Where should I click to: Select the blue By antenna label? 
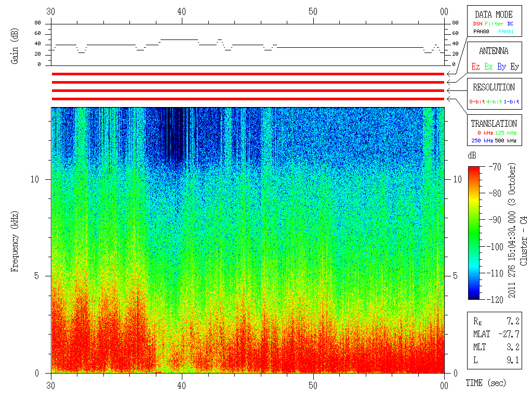click(x=502, y=66)
